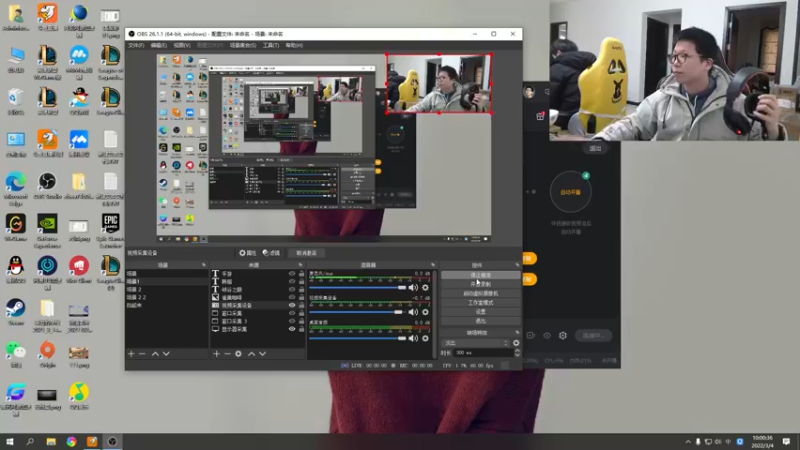Click eye icon in background streaming app
Image resolution: width=800 pixels, height=450 pixels.
[547, 335]
